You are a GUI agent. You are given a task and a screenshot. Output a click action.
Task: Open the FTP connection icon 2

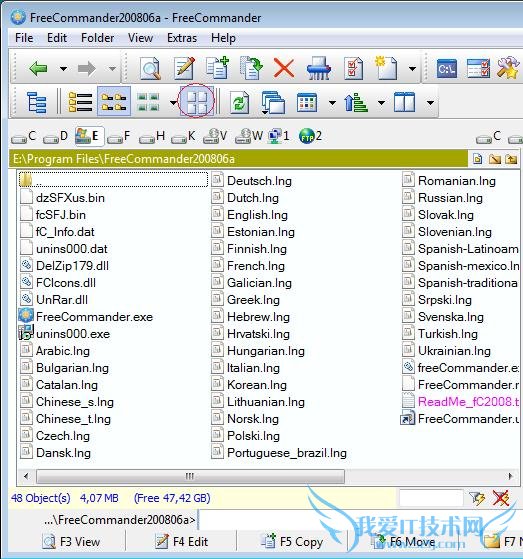click(x=310, y=136)
